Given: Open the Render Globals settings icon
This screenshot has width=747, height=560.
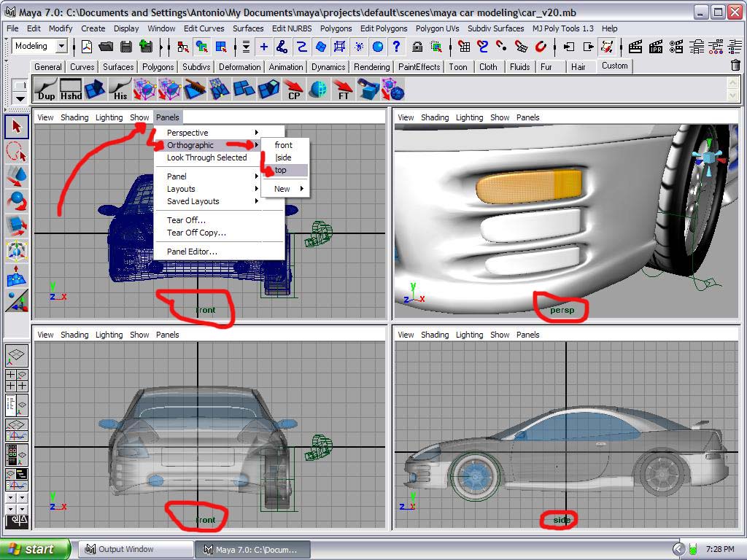Looking at the screenshot, I should pos(676,47).
